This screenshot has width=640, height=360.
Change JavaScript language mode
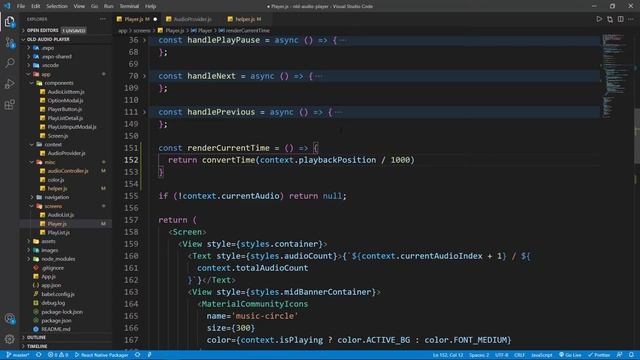pyautogui.click(x=541, y=355)
